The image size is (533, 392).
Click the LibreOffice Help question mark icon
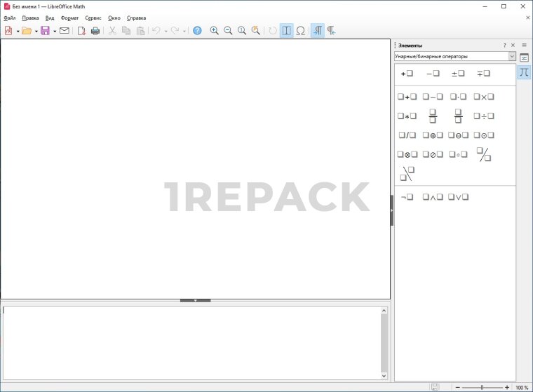[x=197, y=31]
